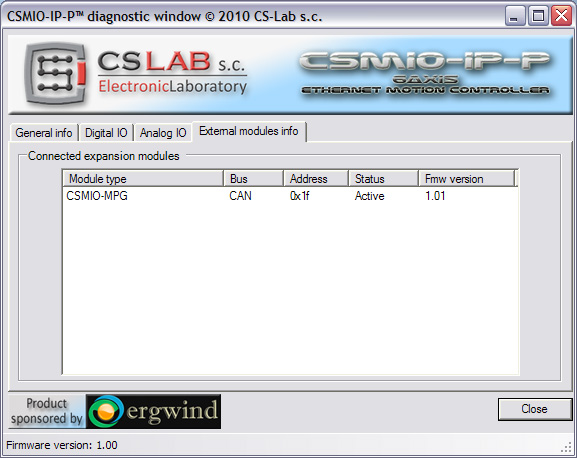Image resolution: width=577 pixels, height=458 pixels.
Task: Click the ergwind sponsor logo
Action: coord(153,411)
